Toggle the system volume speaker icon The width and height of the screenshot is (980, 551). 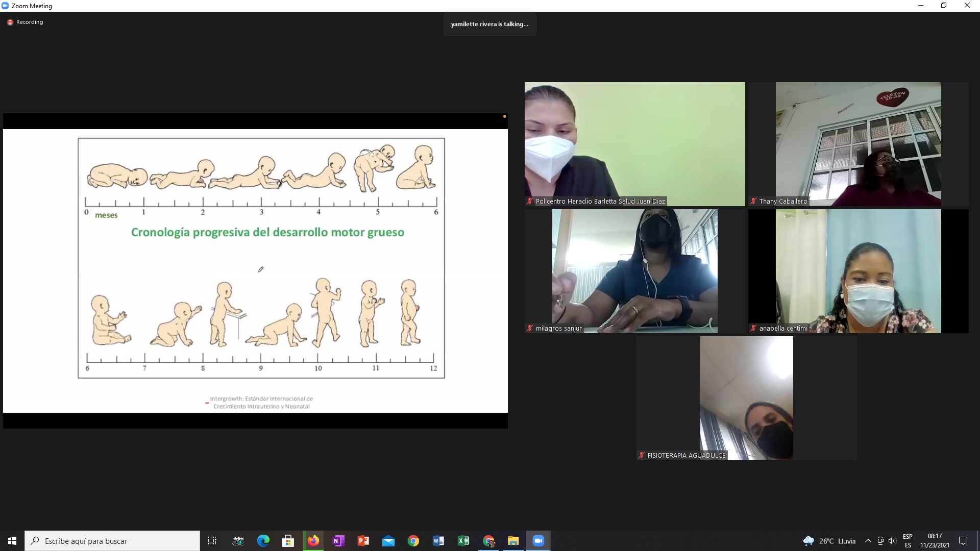pyautogui.click(x=892, y=541)
